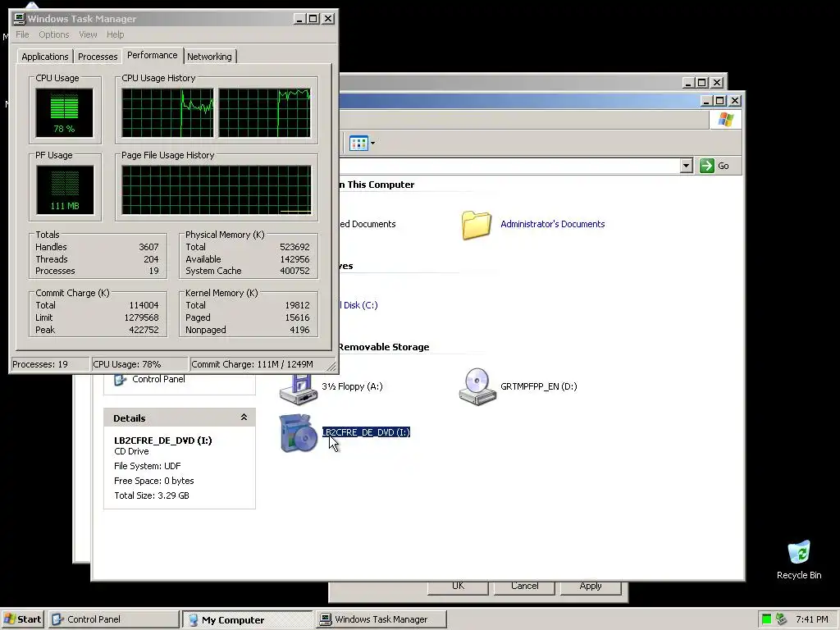Click the LB2CFRE_DE_DVD (I:) highlighted label

366,432
